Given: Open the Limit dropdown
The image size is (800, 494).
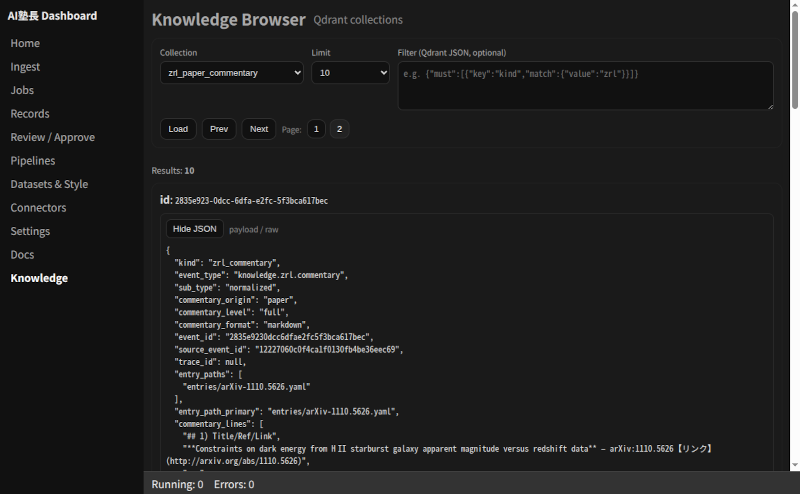Looking at the screenshot, I should [350, 73].
